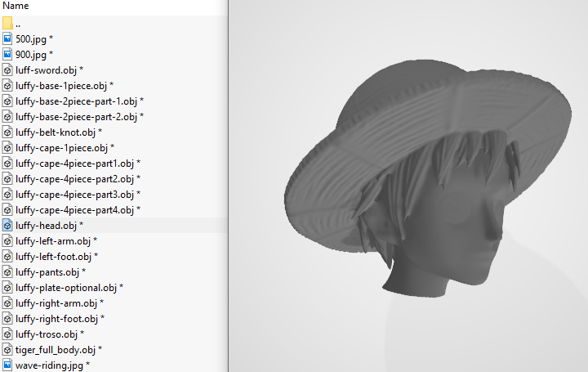Select the 'luffy-troso.obj' file name
Screen dimensions: 588x372
(x=47, y=334)
